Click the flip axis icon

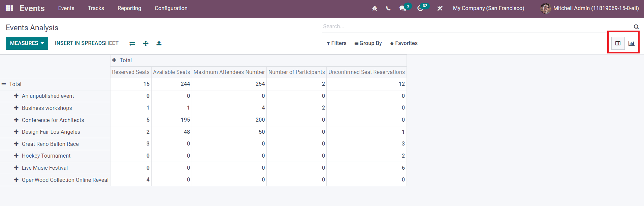click(x=132, y=43)
